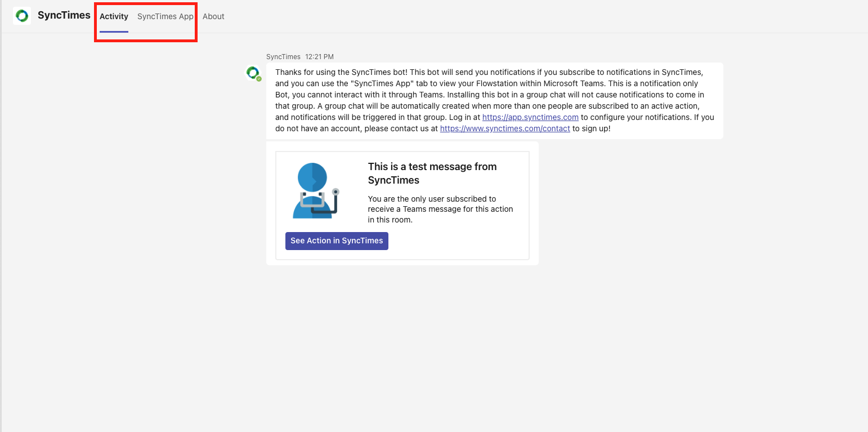Screen dimensions: 868x432
Task: Click the SyncTimes app logo in header
Action: [x=22, y=16]
